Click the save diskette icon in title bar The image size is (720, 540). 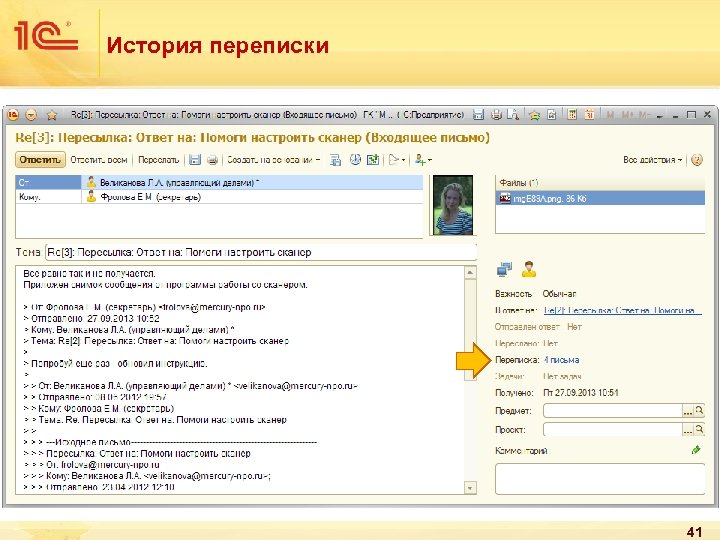pos(478,114)
